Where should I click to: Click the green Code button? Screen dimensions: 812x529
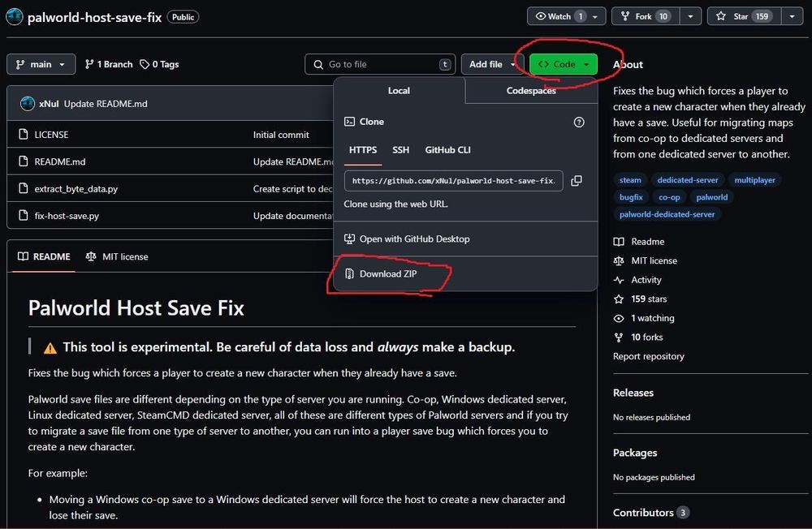563,64
